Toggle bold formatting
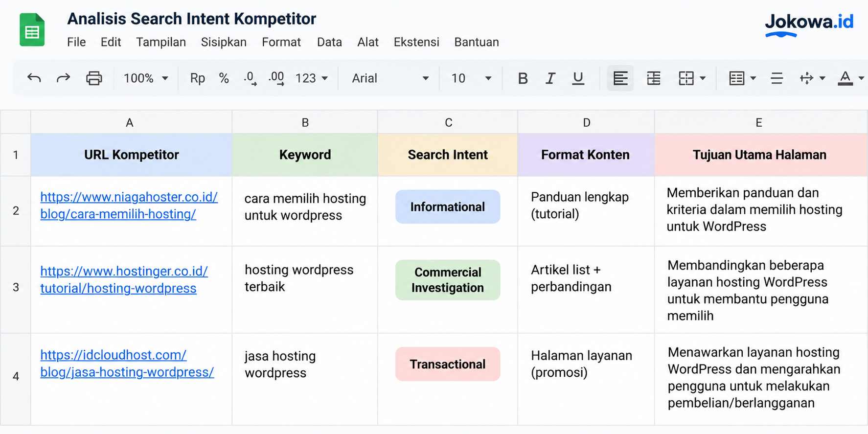The height and width of the screenshot is (434, 868). 523,78
